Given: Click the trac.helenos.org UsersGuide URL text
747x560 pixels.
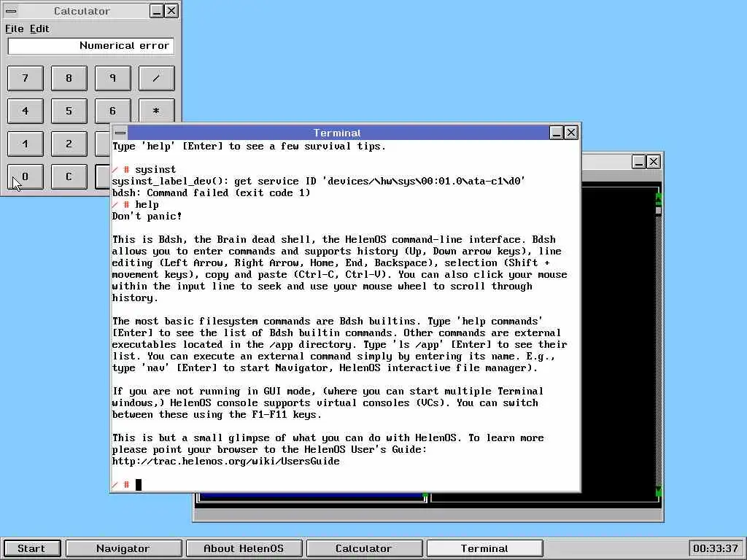Looking at the screenshot, I should click(226, 462).
